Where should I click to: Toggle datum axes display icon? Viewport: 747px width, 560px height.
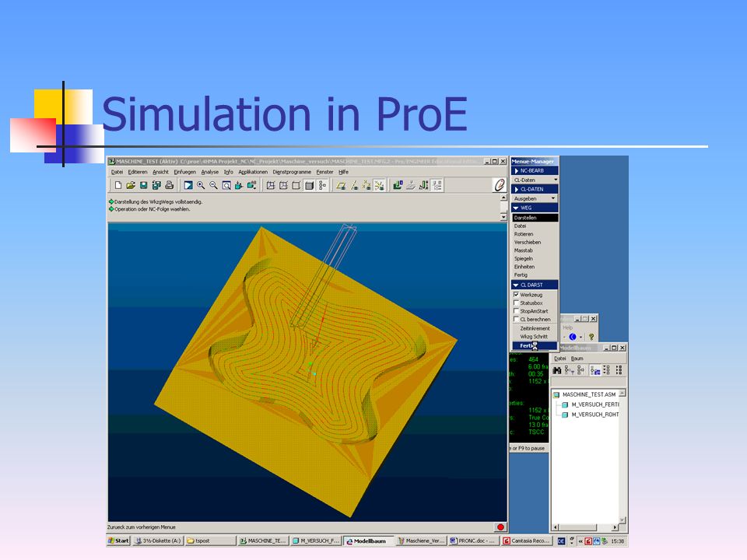(x=354, y=185)
